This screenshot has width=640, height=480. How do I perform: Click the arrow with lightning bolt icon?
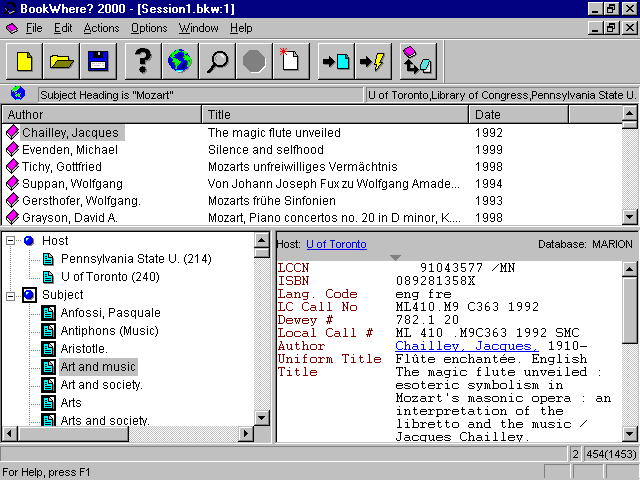[x=371, y=62]
